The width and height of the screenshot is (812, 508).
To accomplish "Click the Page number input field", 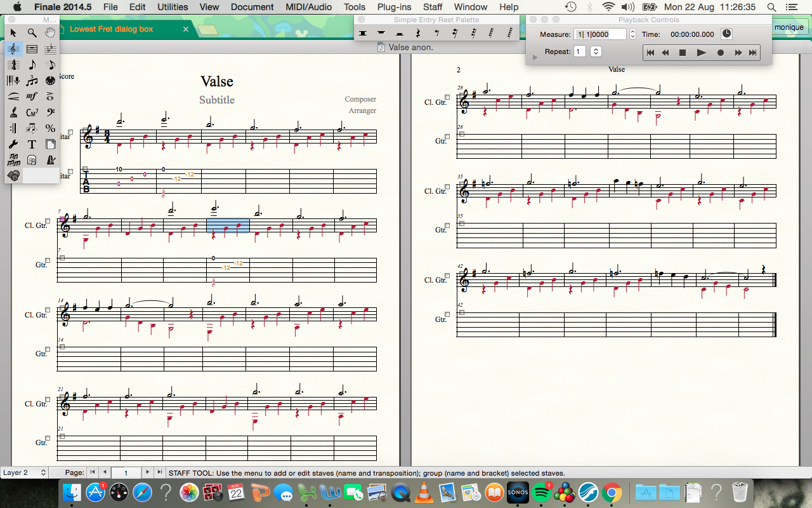I will coord(126,472).
